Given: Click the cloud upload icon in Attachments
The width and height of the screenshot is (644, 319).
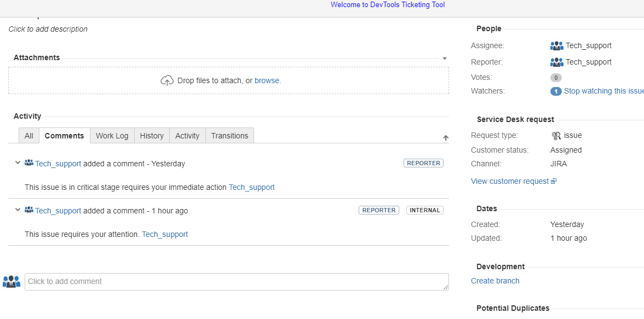Looking at the screenshot, I should (x=166, y=80).
